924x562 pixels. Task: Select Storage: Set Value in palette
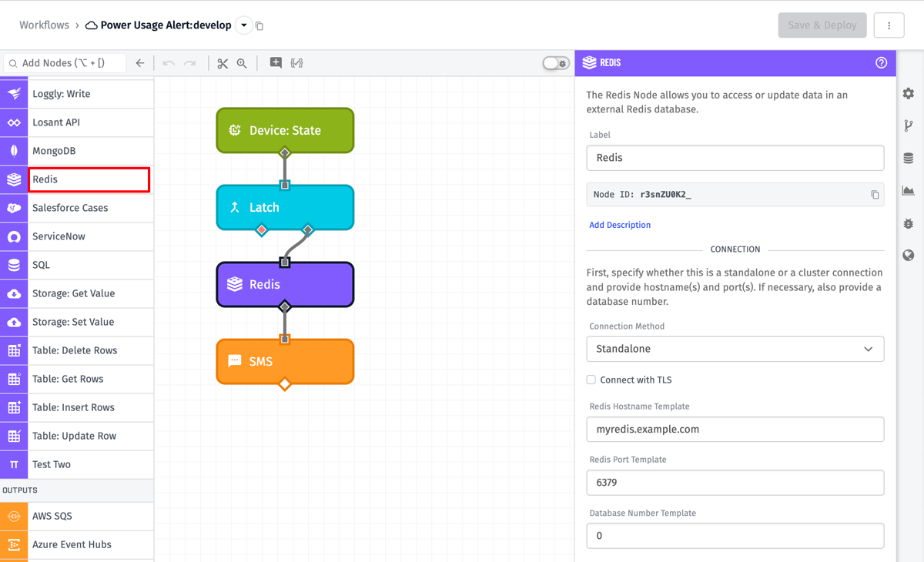(77, 322)
